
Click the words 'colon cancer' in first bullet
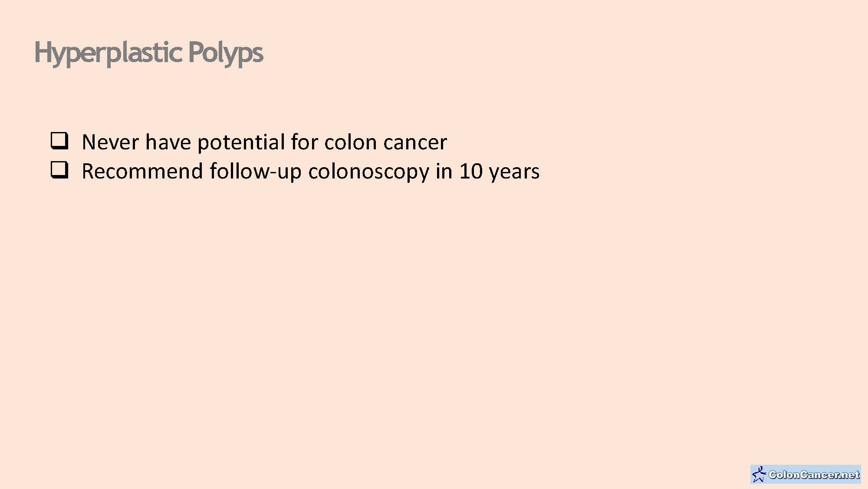click(385, 142)
